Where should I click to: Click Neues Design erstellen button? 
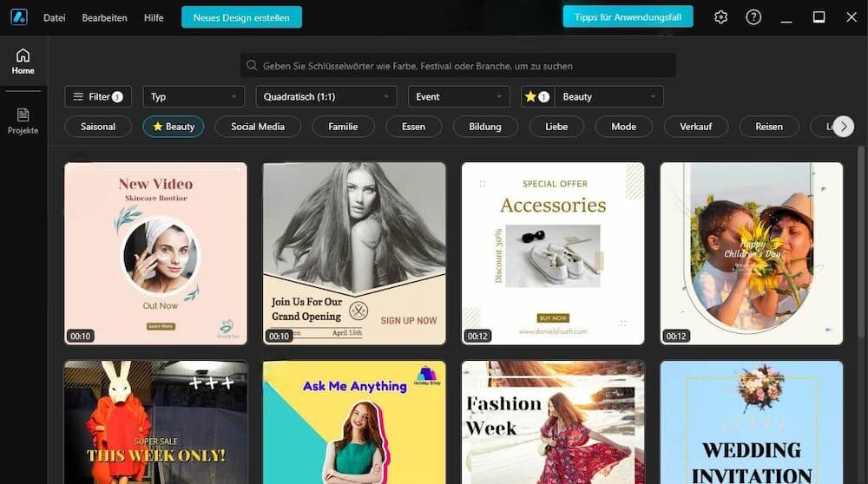241,17
